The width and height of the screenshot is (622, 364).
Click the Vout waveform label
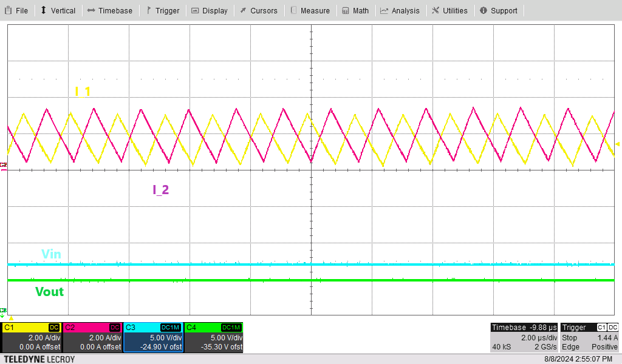coord(49,292)
